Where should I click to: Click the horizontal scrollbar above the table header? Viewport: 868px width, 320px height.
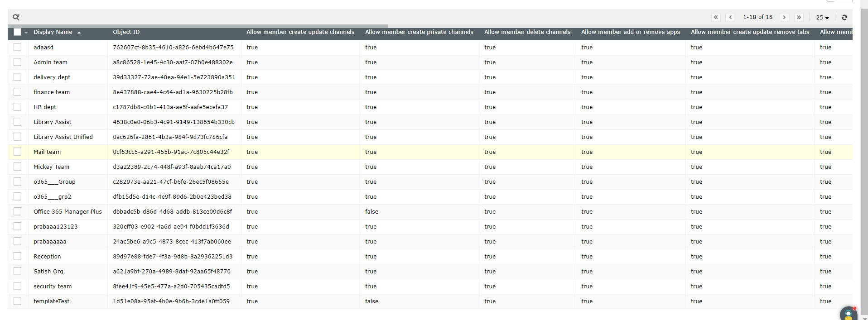click(x=198, y=26)
